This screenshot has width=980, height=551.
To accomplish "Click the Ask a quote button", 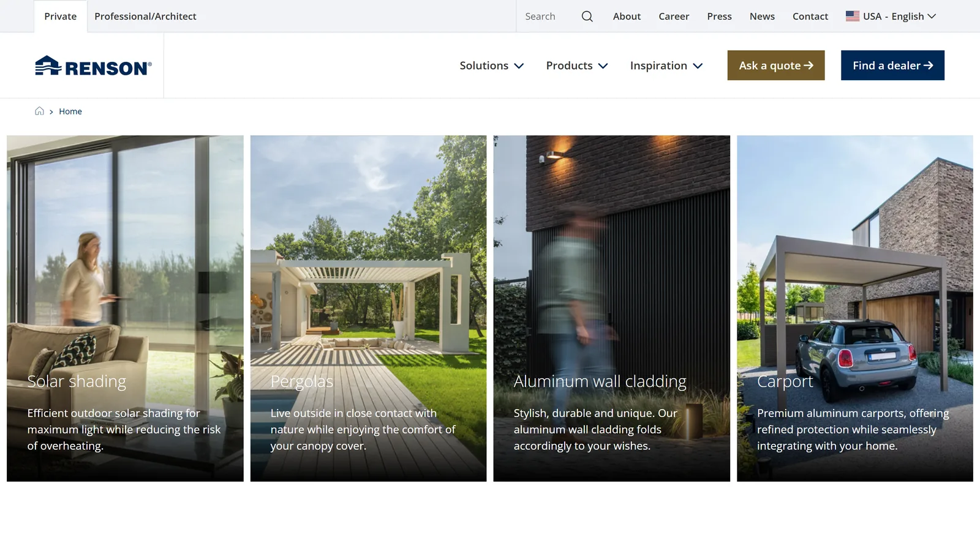I will pyautogui.click(x=776, y=66).
